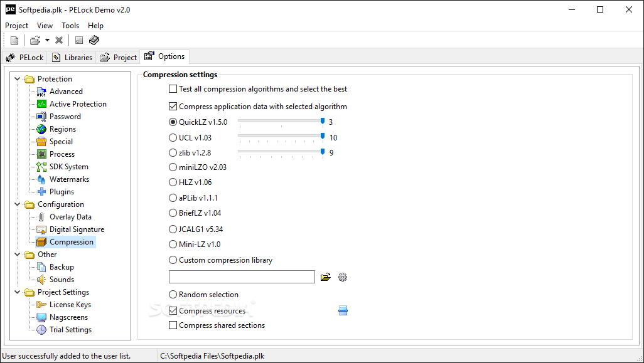The height and width of the screenshot is (363, 644).
Task: Browse for custom compression library folder icon
Action: click(x=326, y=277)
